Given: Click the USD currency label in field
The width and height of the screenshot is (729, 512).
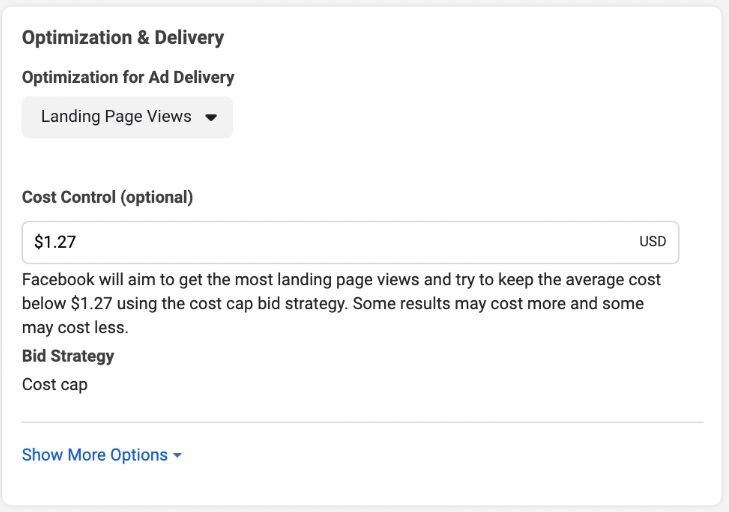Looking at the screenshot, I should pyautogui.click(x=652, y=242).
